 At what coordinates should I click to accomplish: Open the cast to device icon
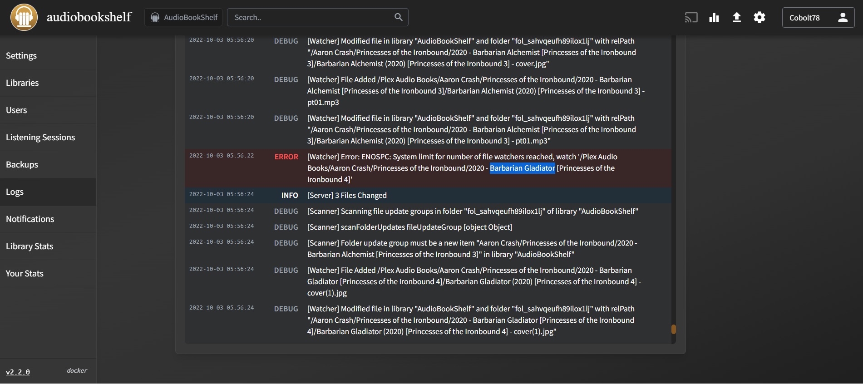(691, 18)
